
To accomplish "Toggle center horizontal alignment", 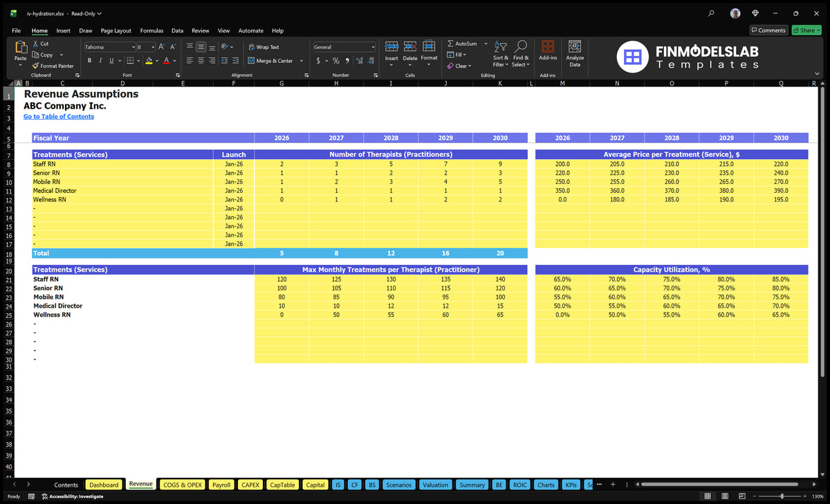I will pyautogui.click(x=201, y=61).
